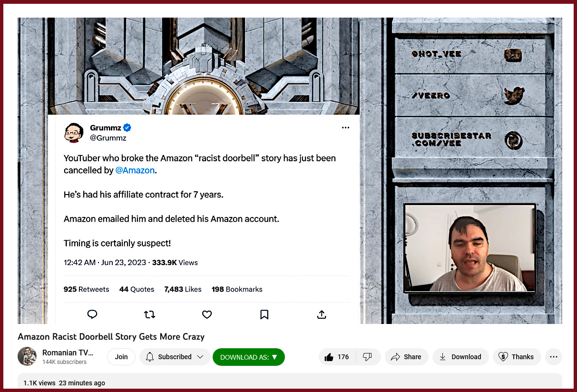This screenshot has height=392, width=577.
Task: Open Grummz profile avatar
Action: 74,133
